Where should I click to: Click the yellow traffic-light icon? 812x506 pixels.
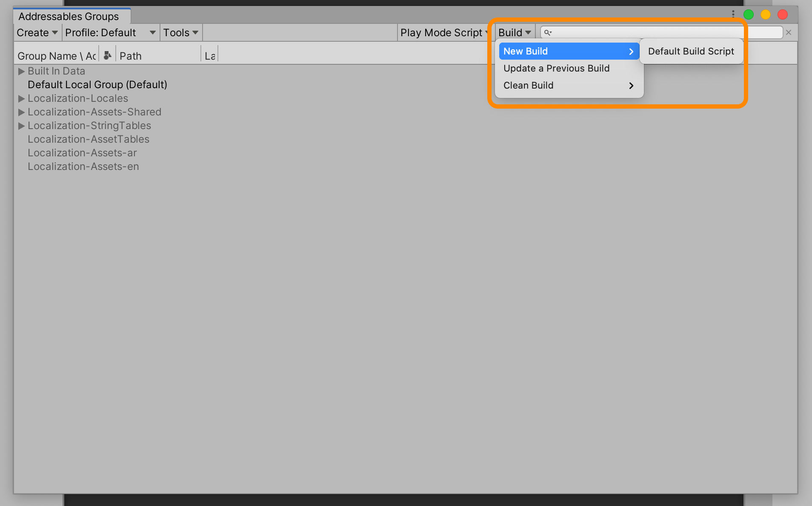(766, 14)
